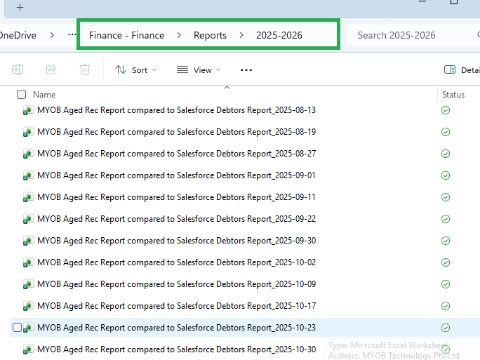Click the Delete trash icon
Image resolution: width=480 pixels, height=360 pixels.
[x=85, y=70]
